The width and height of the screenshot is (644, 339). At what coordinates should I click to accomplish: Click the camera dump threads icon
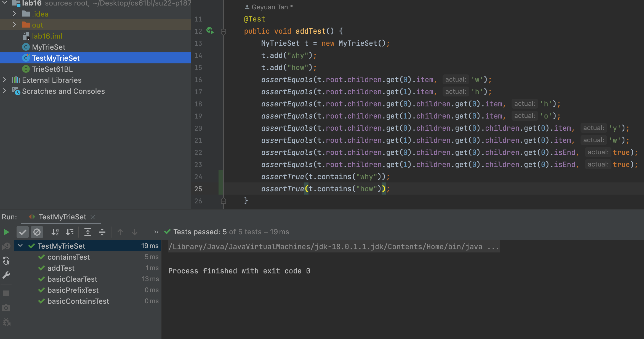[x=6, y=308]
